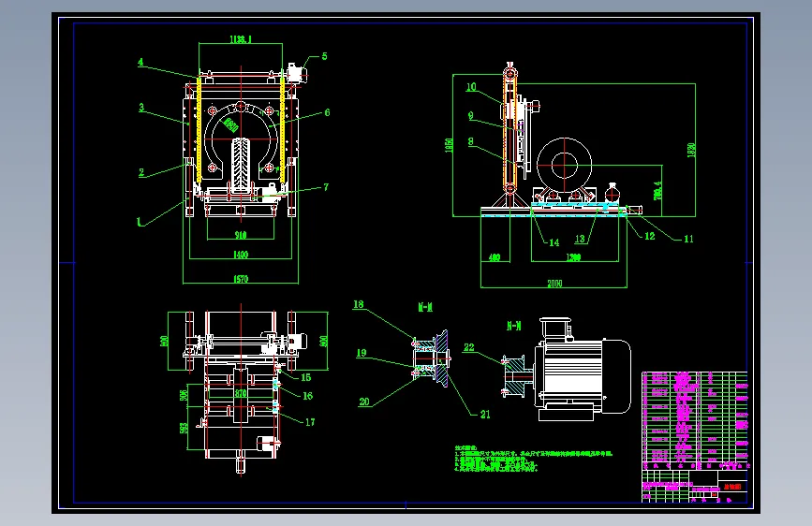812x526 pixels.
Task: Click the 1570 dimension text
Action: tap(241, 280)
